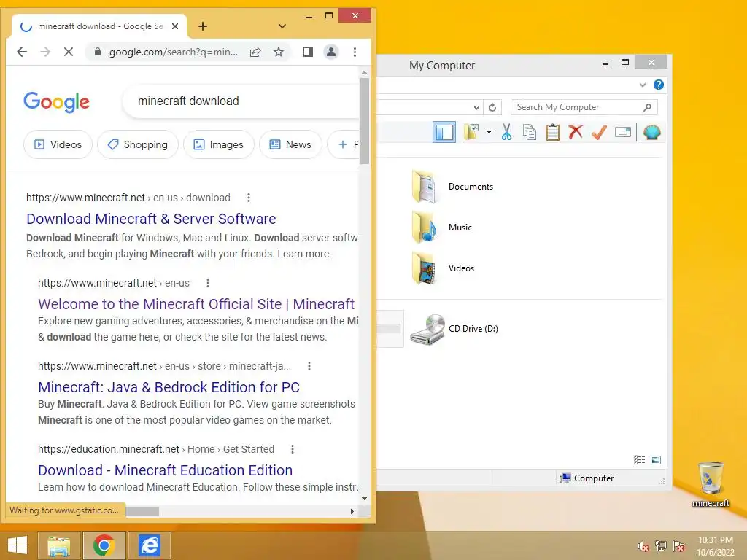
Task: Open the address bar history dropdown in My Computer
Action: point(476,108)
